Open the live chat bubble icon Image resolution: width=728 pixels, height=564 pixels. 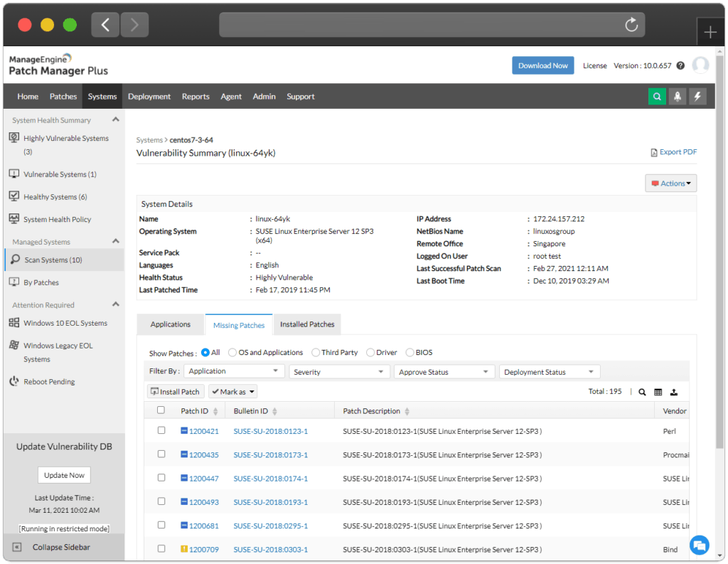pos(700,545)
